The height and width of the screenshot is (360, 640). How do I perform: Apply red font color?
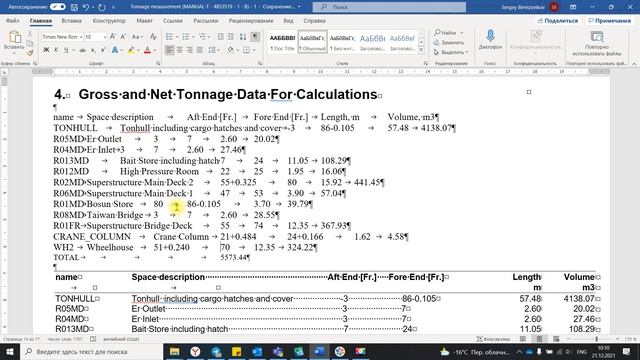click(x=147, y=50)
